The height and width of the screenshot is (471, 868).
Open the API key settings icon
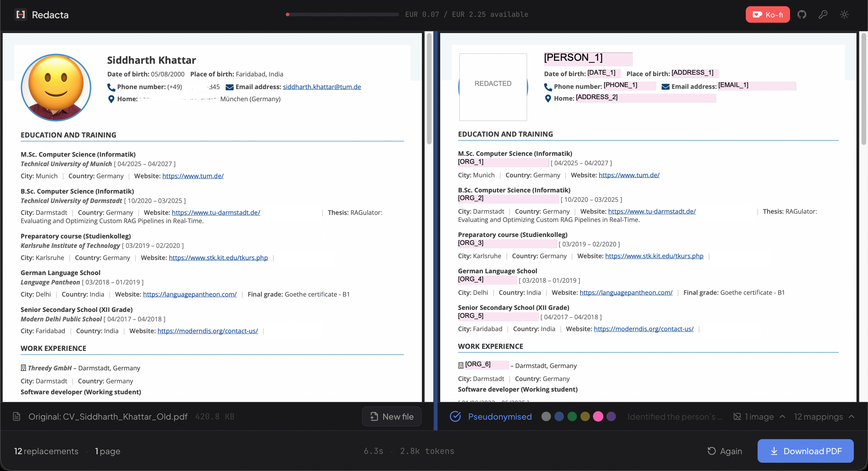(x=823, y=14)
